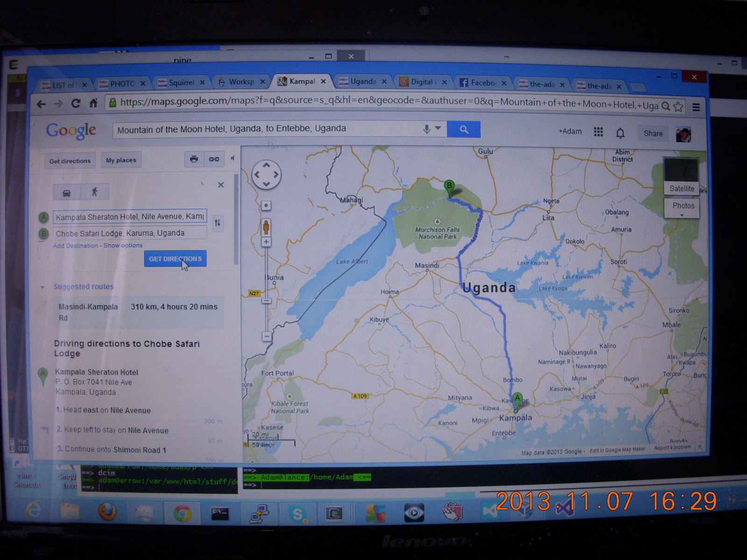Viewport: 747px width, 560px height.
Task: Collapse the Suggested routes section
Action: tap(42, 287)
